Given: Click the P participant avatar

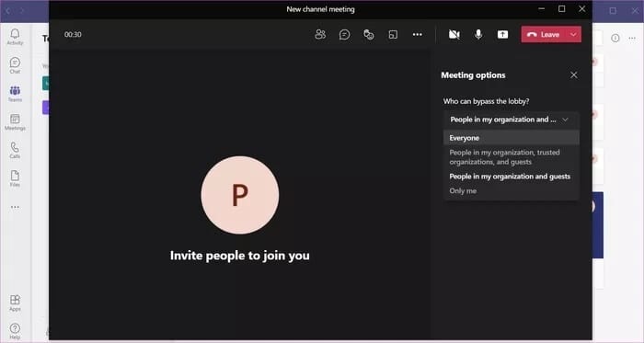Looking at the screenshot, I should (240, 195).
